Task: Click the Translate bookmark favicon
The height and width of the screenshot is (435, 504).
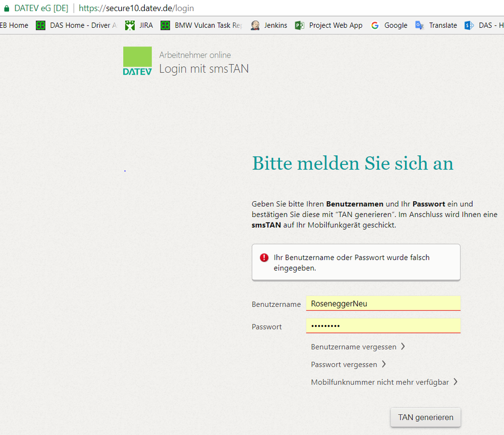Action: coord(419,25)
